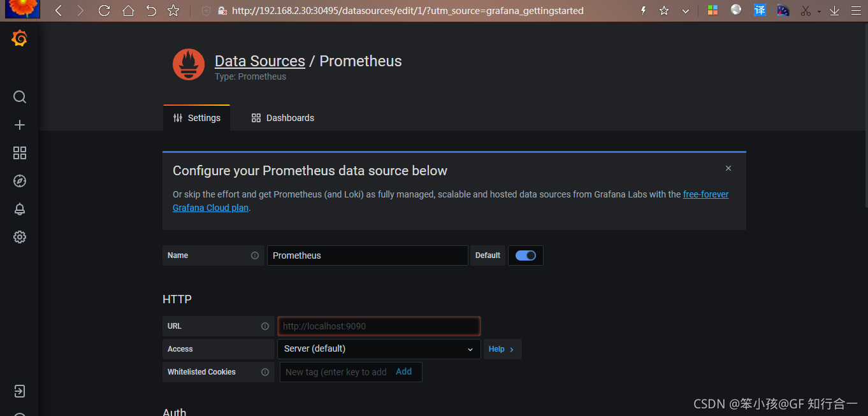Screen dimensions: 868x416
Task: Go forward with the browser forward arrow
Action: click(x=80, y=10)
